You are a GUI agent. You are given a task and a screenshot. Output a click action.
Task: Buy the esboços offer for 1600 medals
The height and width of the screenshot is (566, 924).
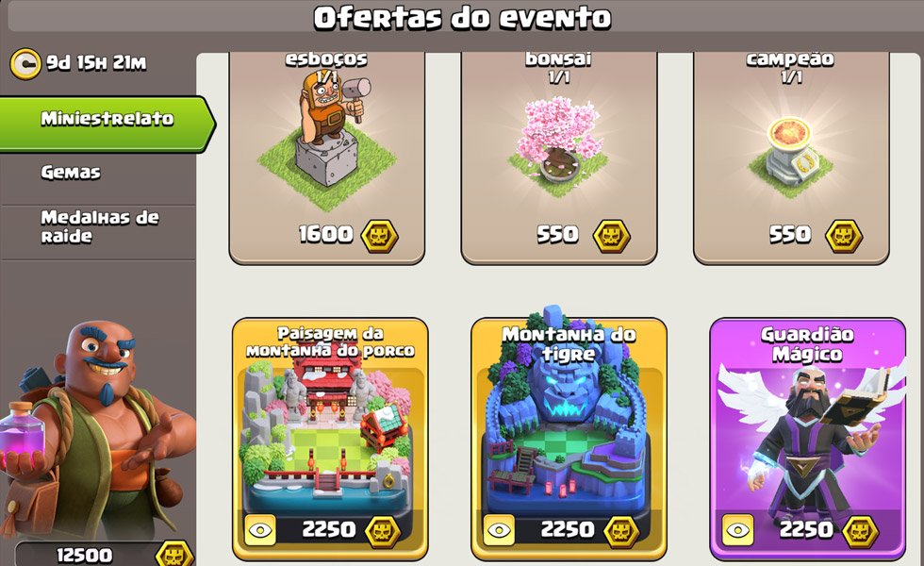[x=327, y=158]
